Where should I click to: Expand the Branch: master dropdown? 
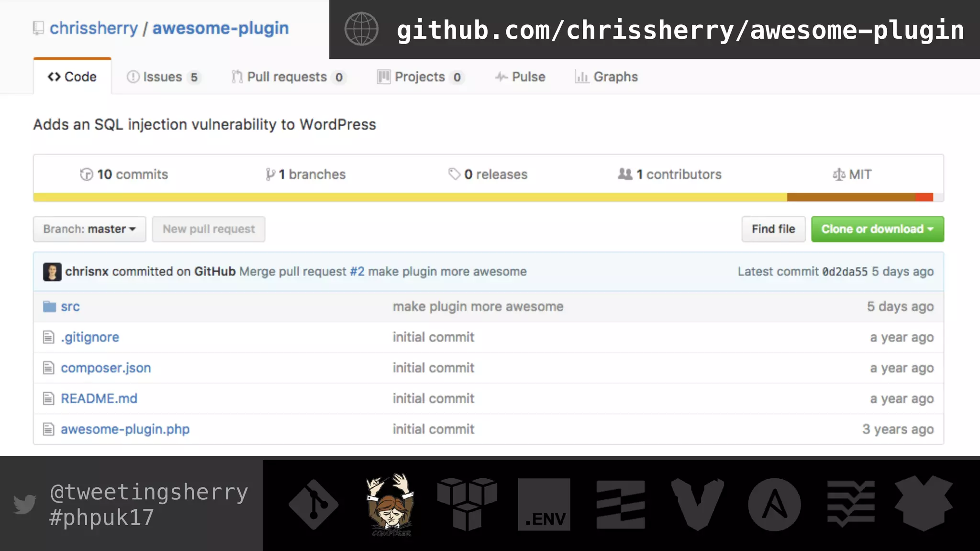(x=89, y=229)
